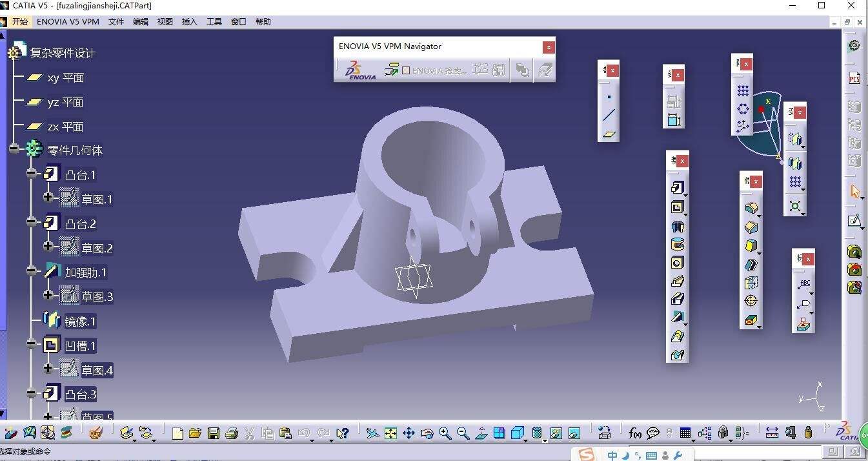Image resolution: width=868 pixels, height=461 pixels.
Task: Click the Formula f(x) icon
Action: pos(635,433)
